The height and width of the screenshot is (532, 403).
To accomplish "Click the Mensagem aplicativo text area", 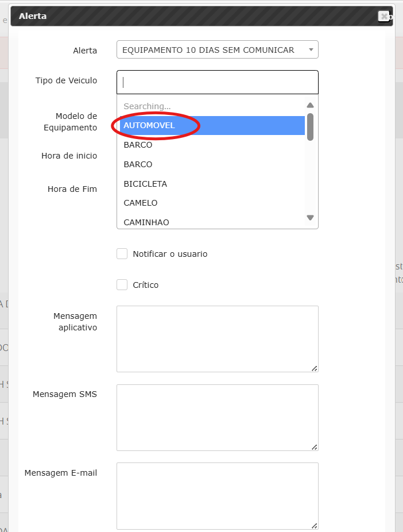I will pyautogui.click(x=217, y=339).
